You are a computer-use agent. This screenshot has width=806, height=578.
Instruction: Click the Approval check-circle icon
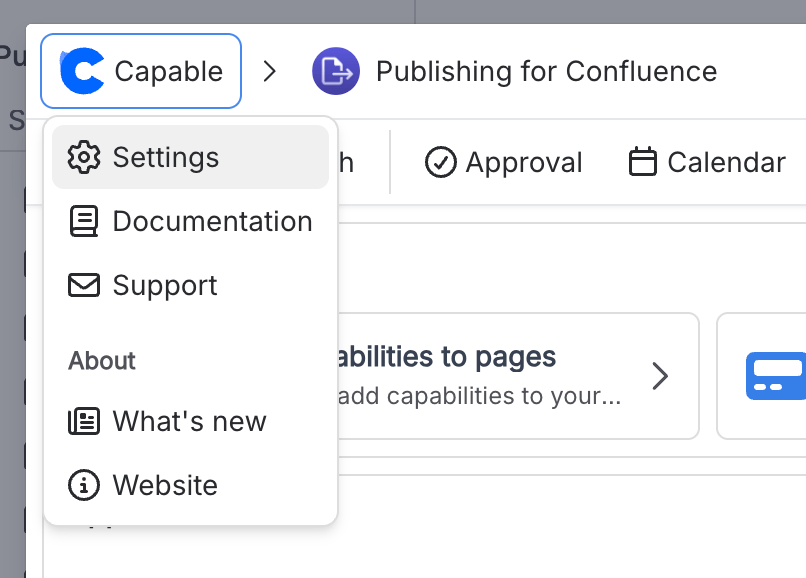(x=440, y=162)
